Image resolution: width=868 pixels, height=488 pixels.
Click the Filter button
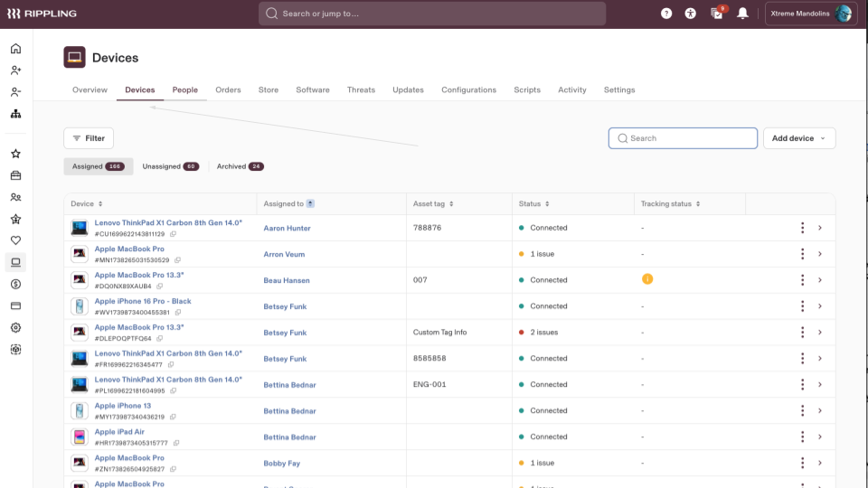[x=89, y=138]
